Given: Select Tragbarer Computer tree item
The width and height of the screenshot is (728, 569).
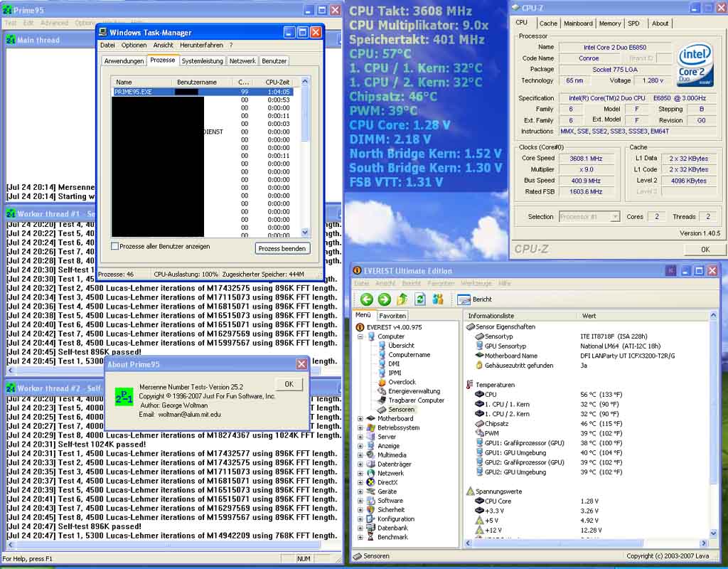Looking at the screenshot, I should pyautogui.click(x=417, y=400).
